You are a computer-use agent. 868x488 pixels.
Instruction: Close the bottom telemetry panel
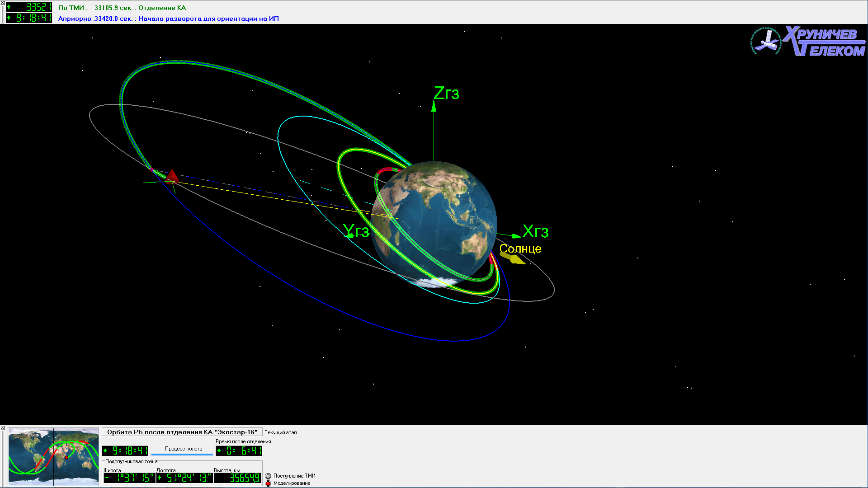click(x=2, y=427)
